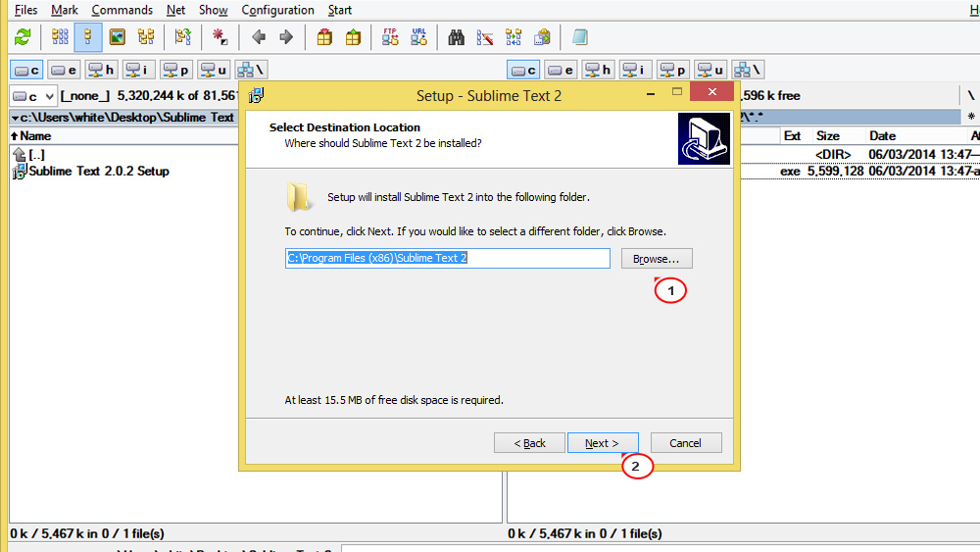
Task: Open file search binoculars icon
Action: click(457, 37)
